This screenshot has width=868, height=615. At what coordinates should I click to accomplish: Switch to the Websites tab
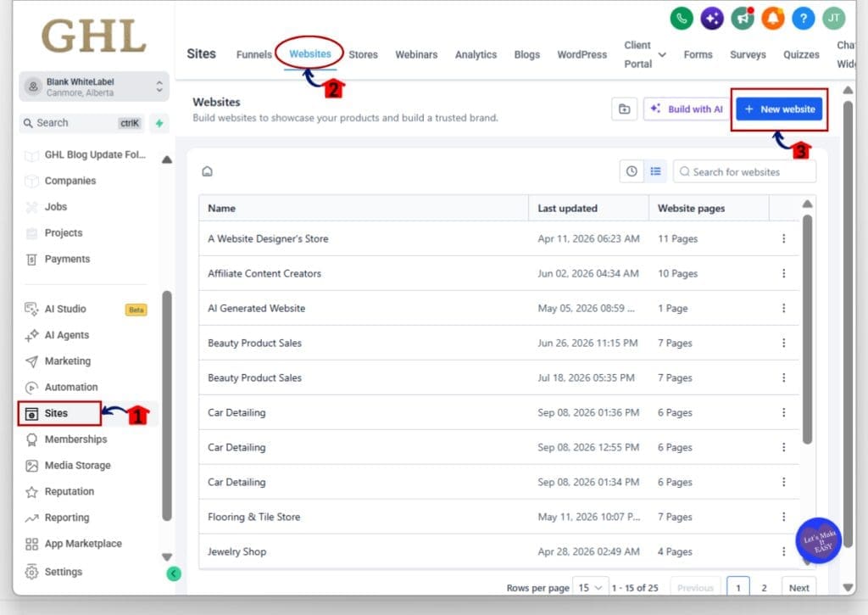tap(310, 53)
